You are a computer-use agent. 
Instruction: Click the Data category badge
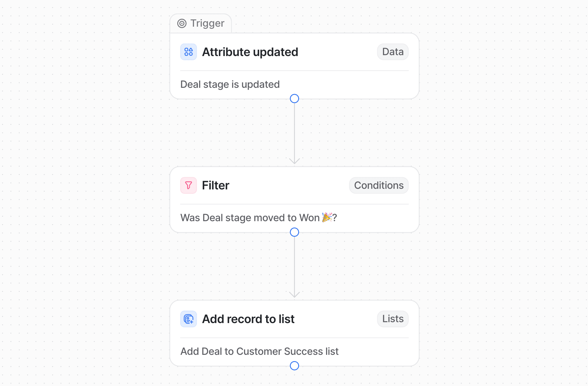click(392, 52)
